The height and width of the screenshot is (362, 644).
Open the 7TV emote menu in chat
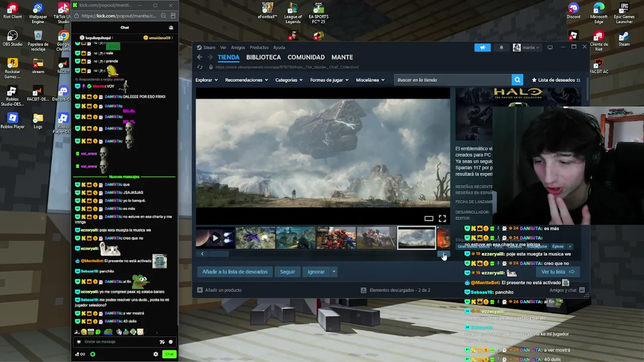[162, 342]
